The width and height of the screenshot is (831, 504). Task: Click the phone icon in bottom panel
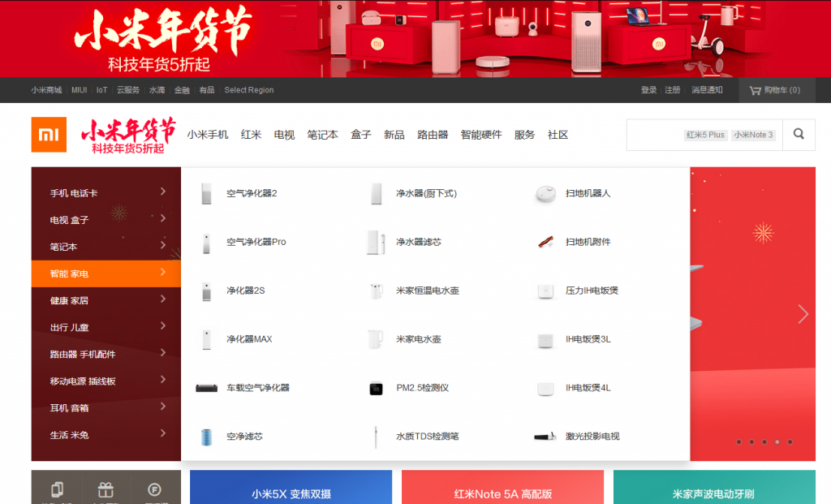pyautogui.click(x=58, y=489)
